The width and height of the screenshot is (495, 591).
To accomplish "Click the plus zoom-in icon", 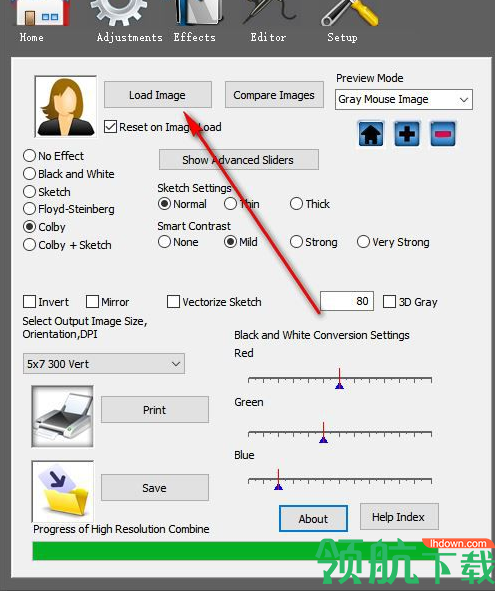I will pyautogui.click(x=407, y=134).
